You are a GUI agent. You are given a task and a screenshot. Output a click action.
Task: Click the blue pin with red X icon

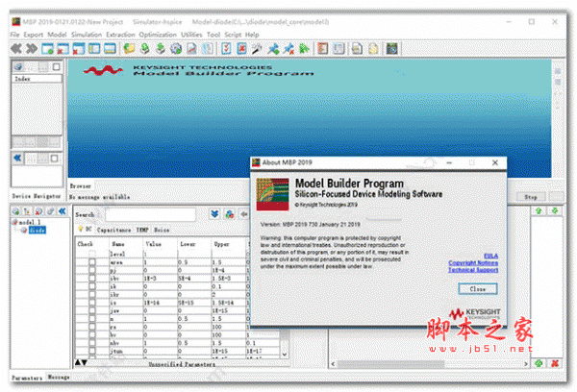[288, 49]
